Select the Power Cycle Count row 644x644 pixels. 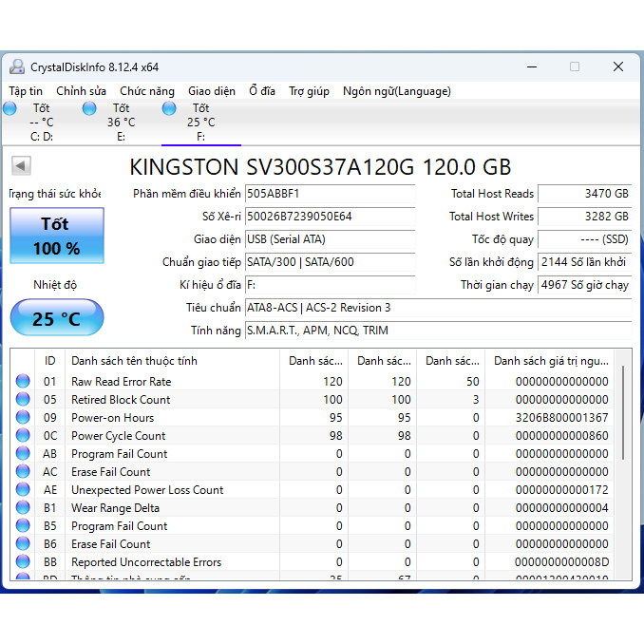pyautogui.click(x=313, y=436)
